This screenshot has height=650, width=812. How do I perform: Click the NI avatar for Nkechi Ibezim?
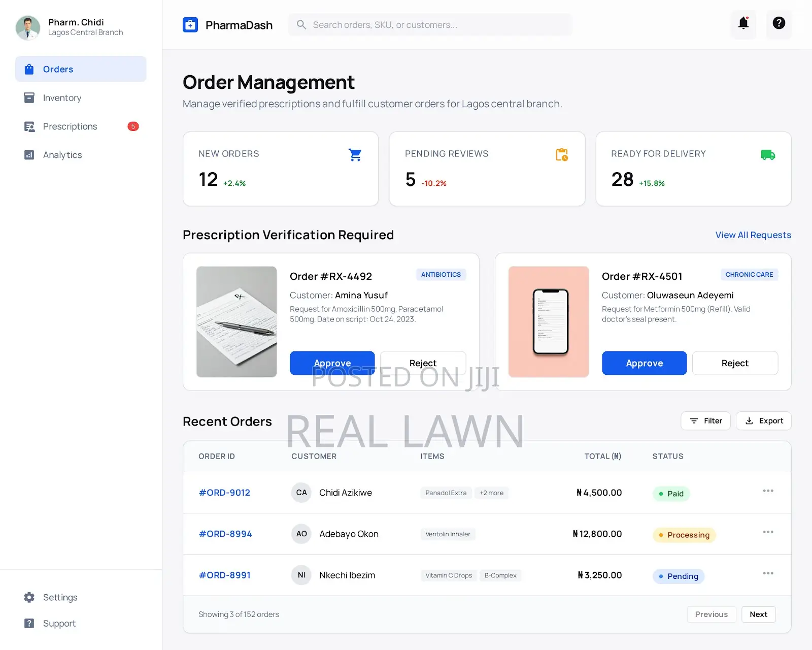pos(301,575)
